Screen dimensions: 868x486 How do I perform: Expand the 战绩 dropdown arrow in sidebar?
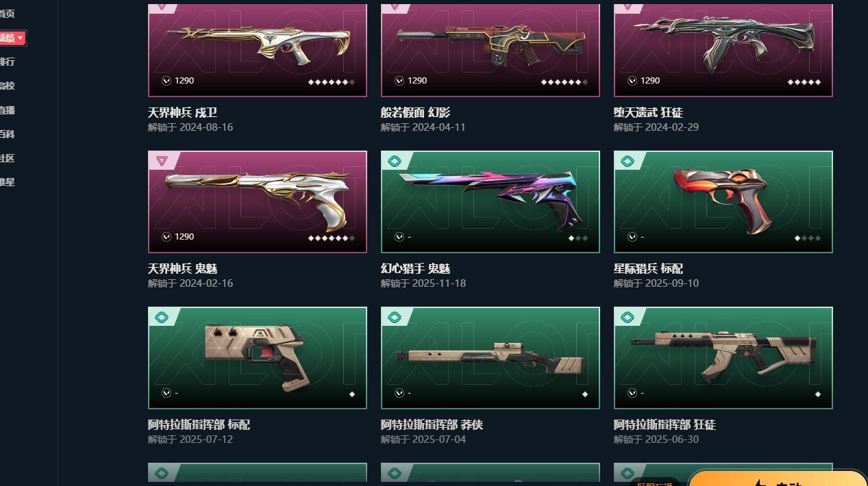tap(21, 38)
